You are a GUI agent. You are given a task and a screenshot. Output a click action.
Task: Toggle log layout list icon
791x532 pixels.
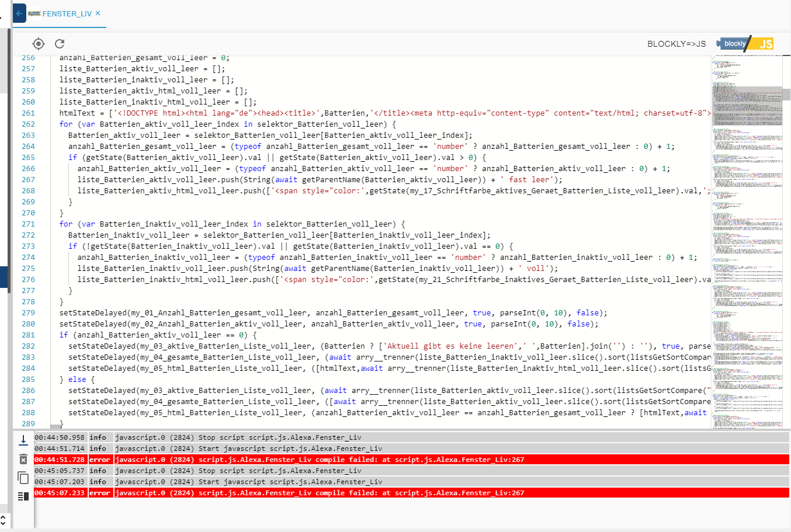23,496
